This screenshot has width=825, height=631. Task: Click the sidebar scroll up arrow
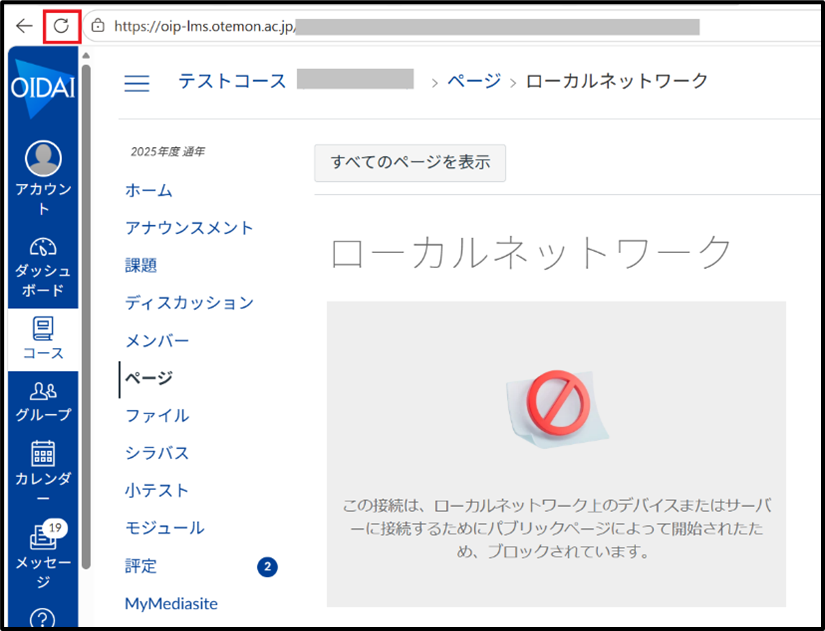[86, 55]
